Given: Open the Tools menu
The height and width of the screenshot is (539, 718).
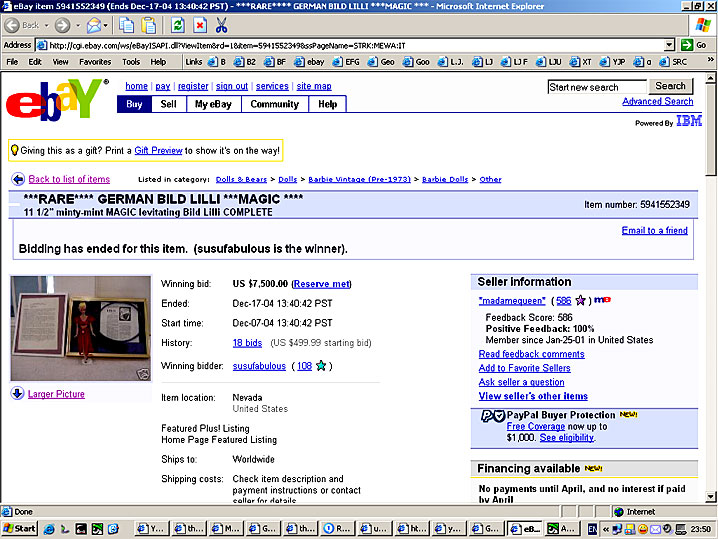Looking at the screenshot, I should (131, 62).
